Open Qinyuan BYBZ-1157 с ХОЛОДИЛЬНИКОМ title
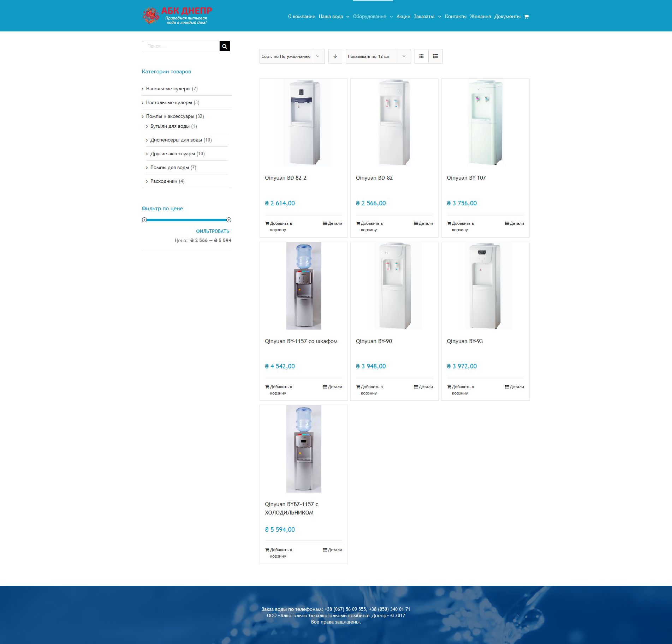Screen dimensions: 672x644 pyautogui.click(x=292, y=508)
